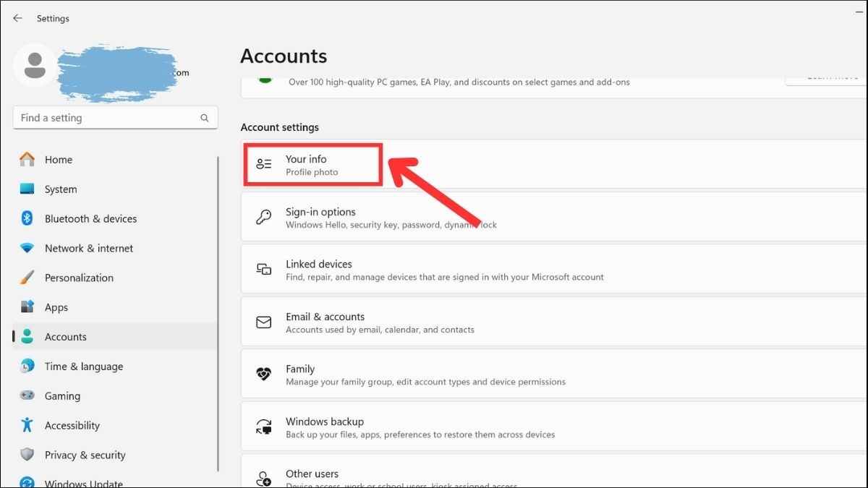This screenshot has height=488, width=868.
Task: Click the heart icon beside Family
Action: (x=264, y=374)
